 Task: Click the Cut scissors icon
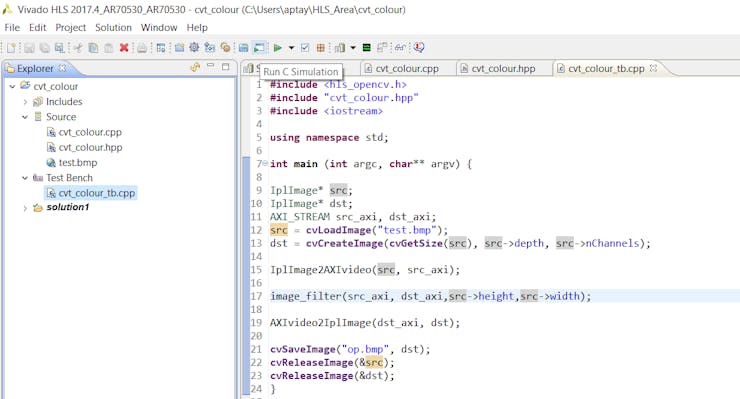point(78,48)
